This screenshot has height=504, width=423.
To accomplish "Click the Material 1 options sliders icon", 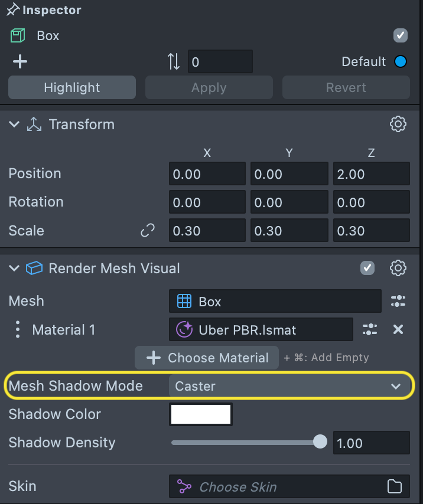I will click(x=370, y=329).
